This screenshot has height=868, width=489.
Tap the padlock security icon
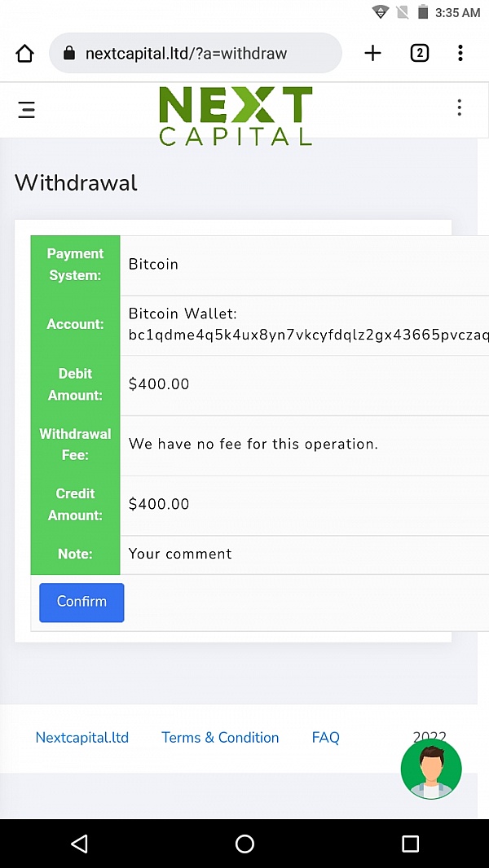click(69, 54)
